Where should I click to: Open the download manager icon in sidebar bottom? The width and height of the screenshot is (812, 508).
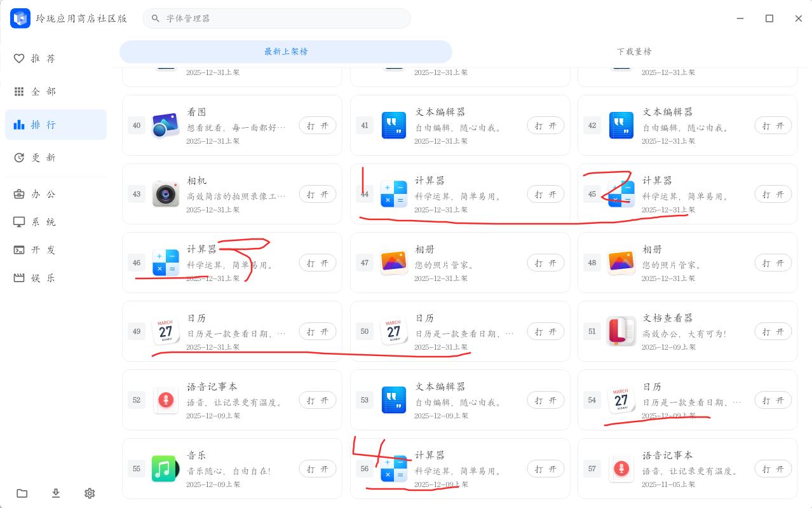56,493
